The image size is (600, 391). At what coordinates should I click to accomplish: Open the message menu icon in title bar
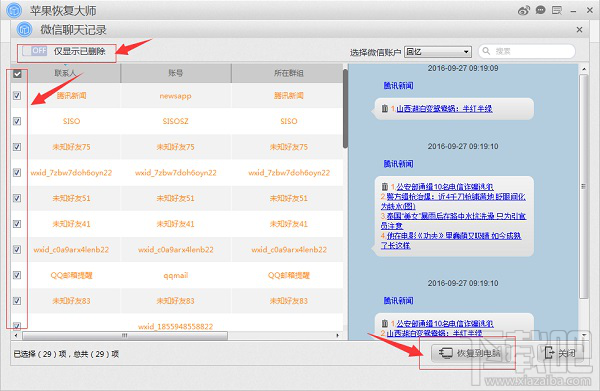(x=557, y=10)
